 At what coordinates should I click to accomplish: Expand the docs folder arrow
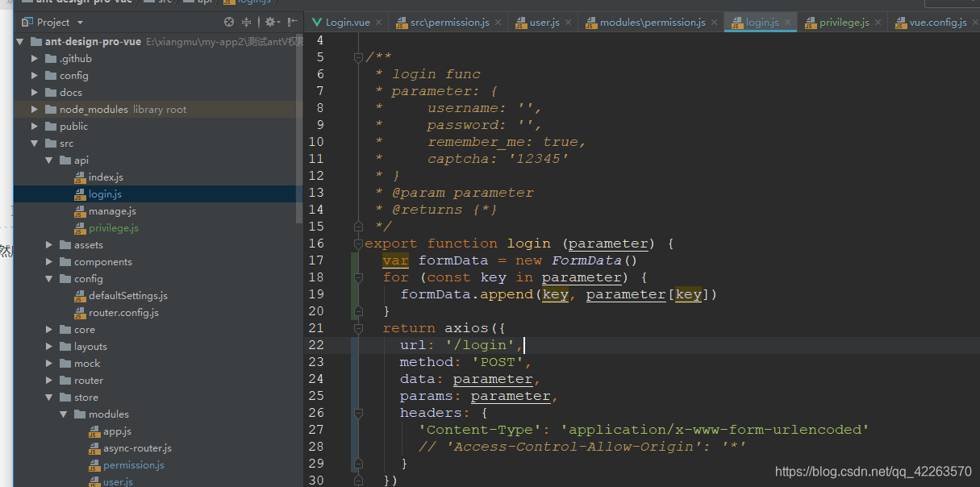(34, 92)
